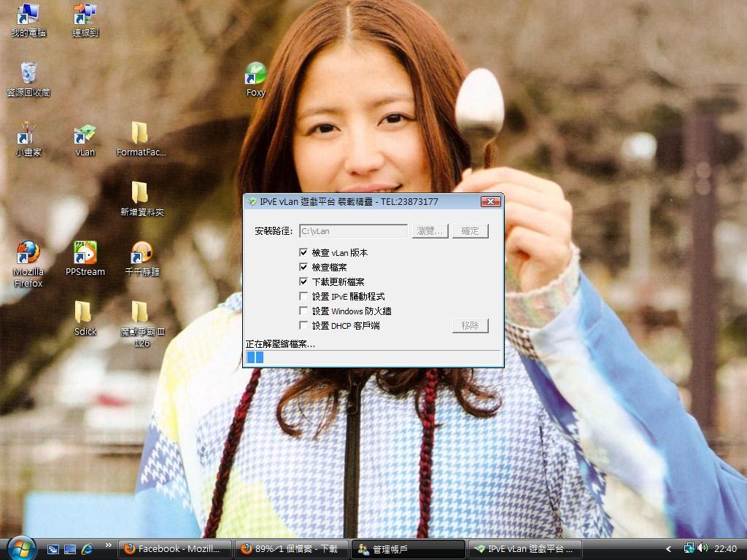
Task: Open Mozilla Firefox desktop shortcut
Action: tap(28, 254)
